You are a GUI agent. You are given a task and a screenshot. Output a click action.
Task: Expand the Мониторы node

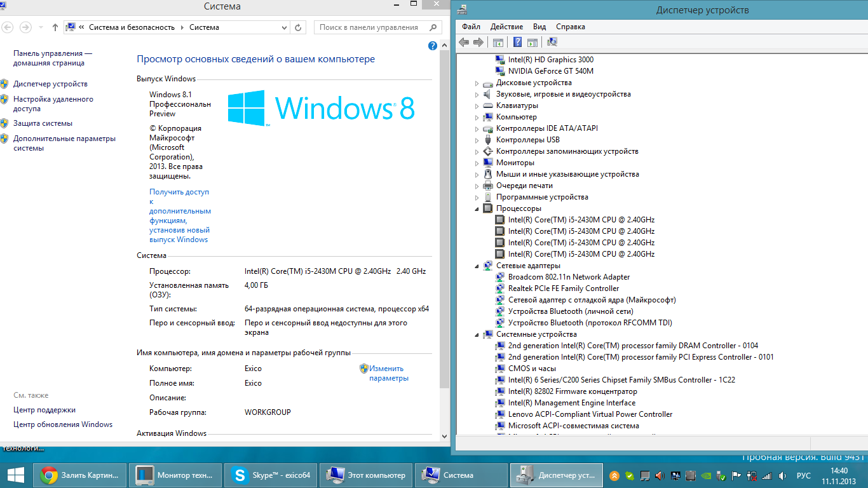tap(477, 163)
